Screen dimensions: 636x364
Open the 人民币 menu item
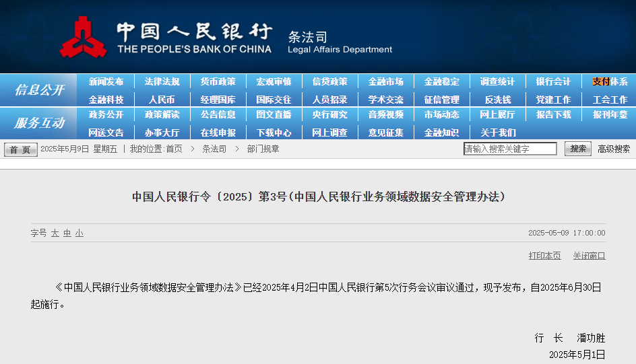click(162, 100)
